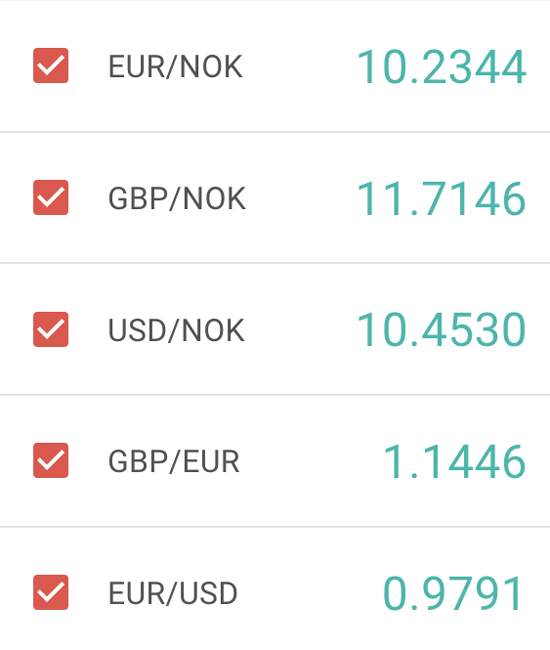
Task: Click the tick icon left of USD/NOK
Action: coord(51,329)
